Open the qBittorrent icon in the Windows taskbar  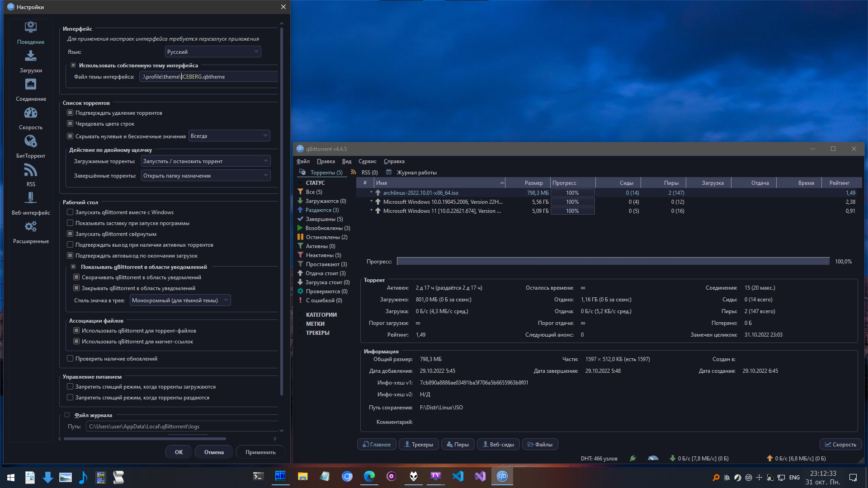click(x=502, y=476)
